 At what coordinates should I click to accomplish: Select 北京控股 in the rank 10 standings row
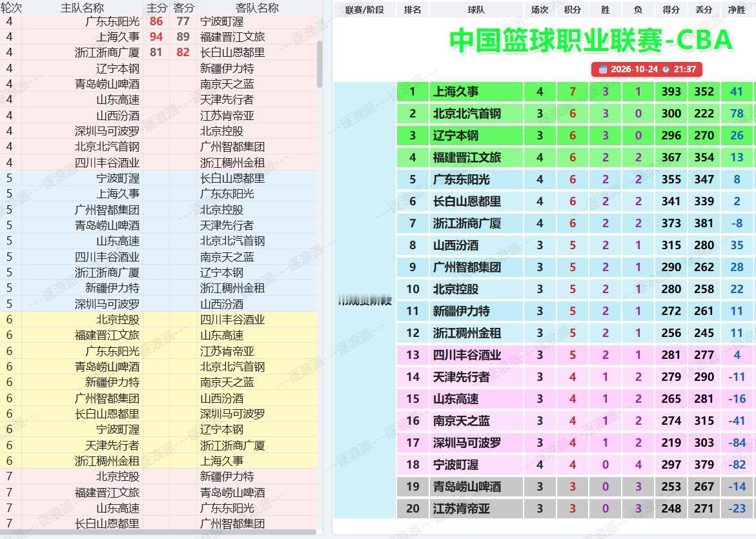coord(456,289)
